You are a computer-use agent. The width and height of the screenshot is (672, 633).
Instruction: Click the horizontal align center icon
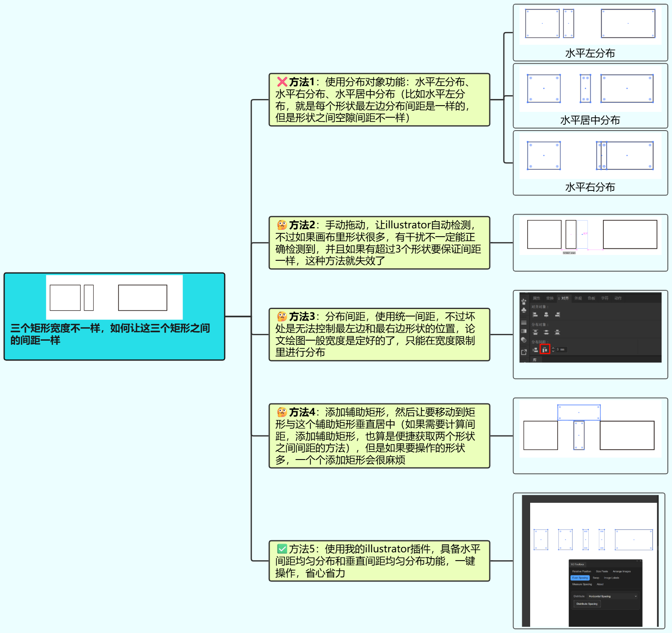click(x=546, y=315)
